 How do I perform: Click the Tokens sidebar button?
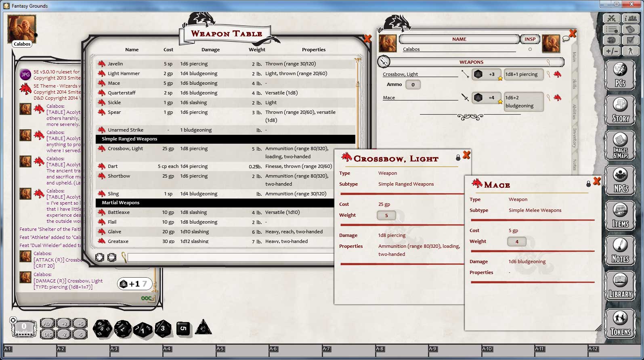click(x=620, y=324)
